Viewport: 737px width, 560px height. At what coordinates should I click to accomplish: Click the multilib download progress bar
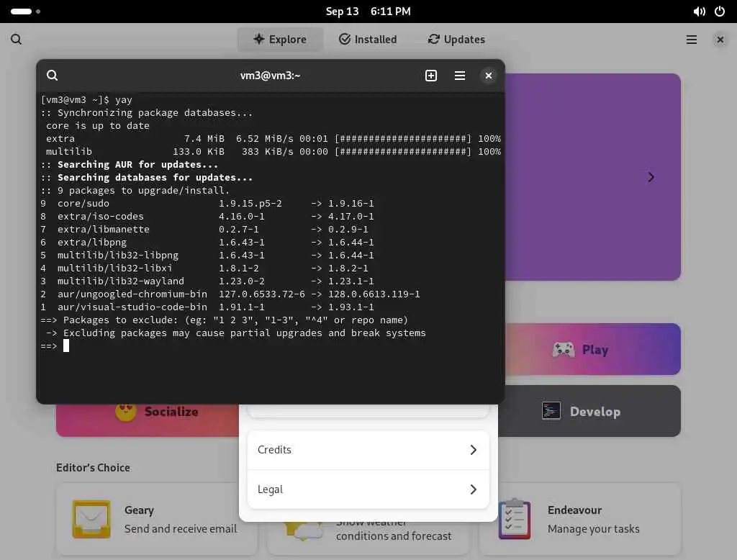point(403,152)
